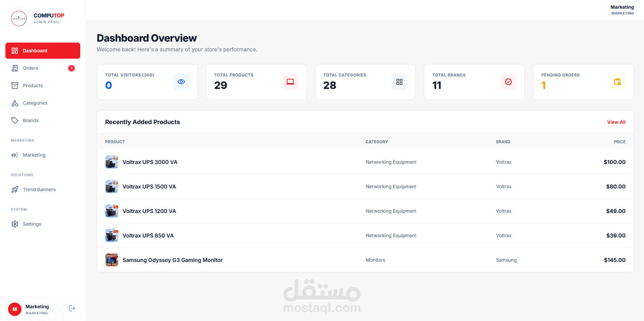The width and height of the screenshot is (644, 321).
Task: Click the Dashboard grid icon
Action: (x=15, y=51)
